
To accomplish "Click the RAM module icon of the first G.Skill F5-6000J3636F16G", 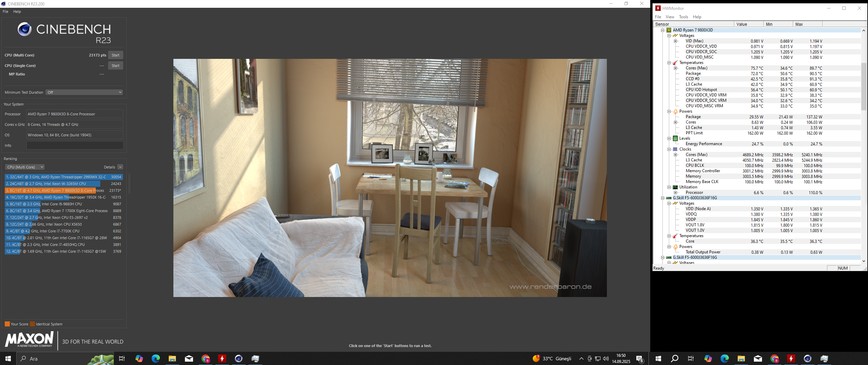I will point(669,198).
